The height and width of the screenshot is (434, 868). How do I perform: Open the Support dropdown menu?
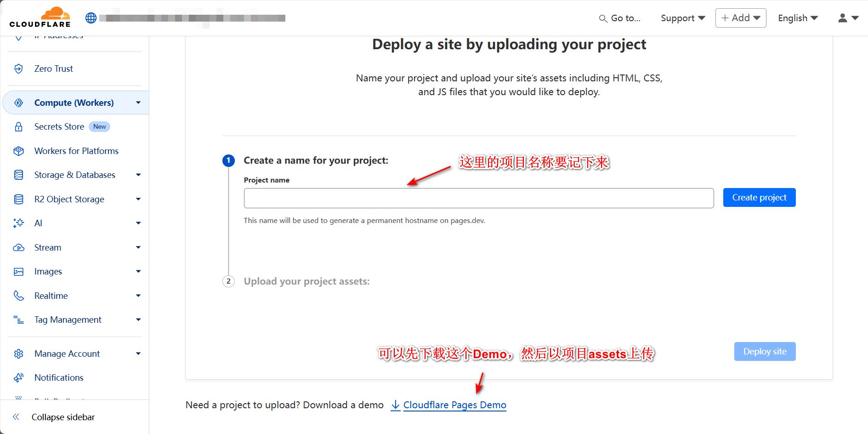click(683, 18)
